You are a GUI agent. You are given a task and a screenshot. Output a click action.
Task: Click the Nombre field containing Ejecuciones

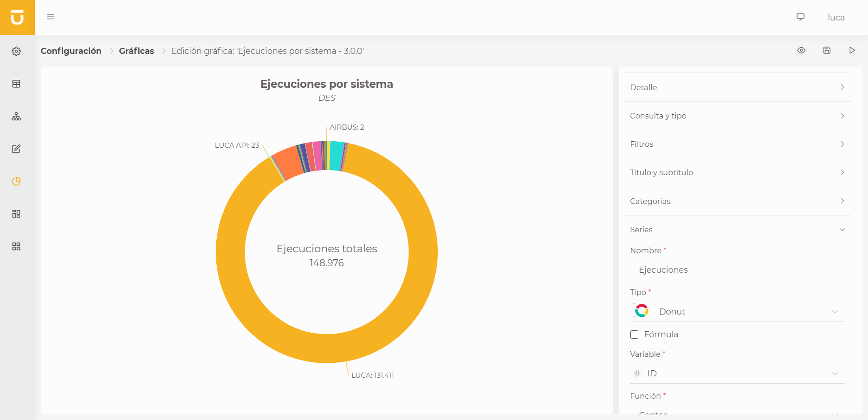tap(737, 270)
